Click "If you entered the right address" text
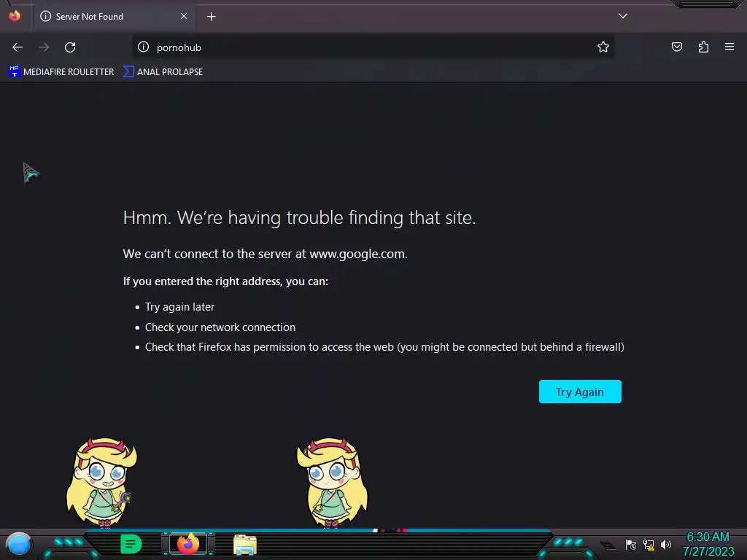The height and width of the screenshot is (560, 747). [x=225, y=281]
